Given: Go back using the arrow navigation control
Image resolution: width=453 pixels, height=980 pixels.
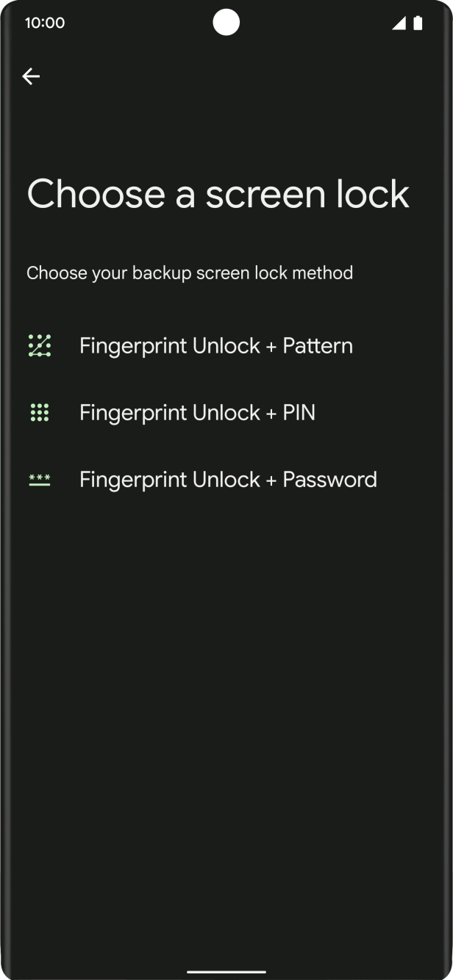Looking at the screenshot, I should 32,76.
